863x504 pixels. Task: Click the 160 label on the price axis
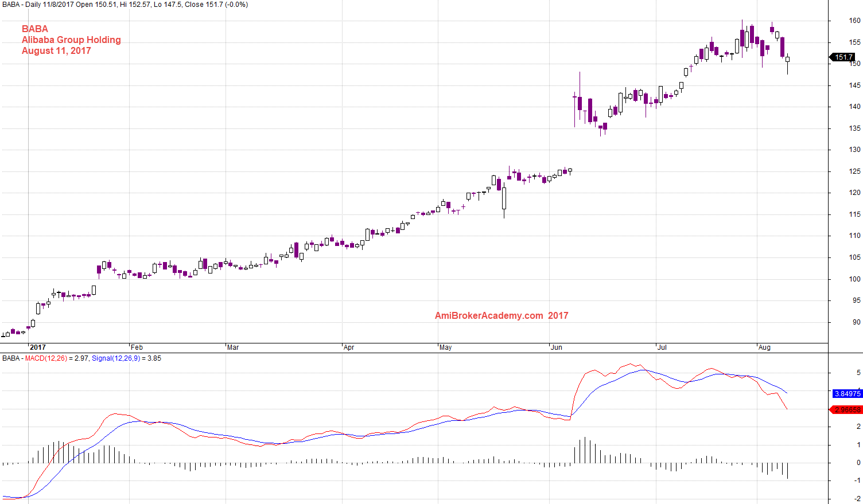point(854,21)
